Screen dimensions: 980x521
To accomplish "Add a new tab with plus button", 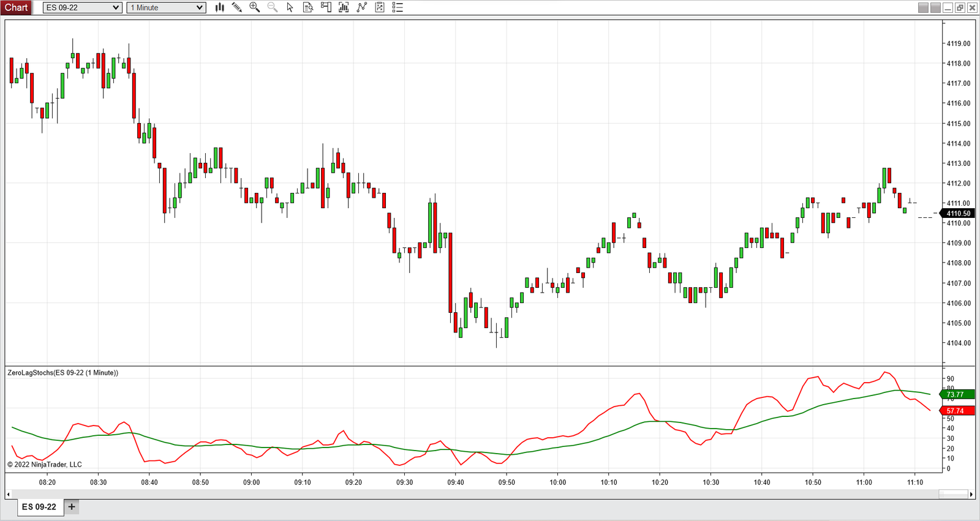I will click(72, 507).
